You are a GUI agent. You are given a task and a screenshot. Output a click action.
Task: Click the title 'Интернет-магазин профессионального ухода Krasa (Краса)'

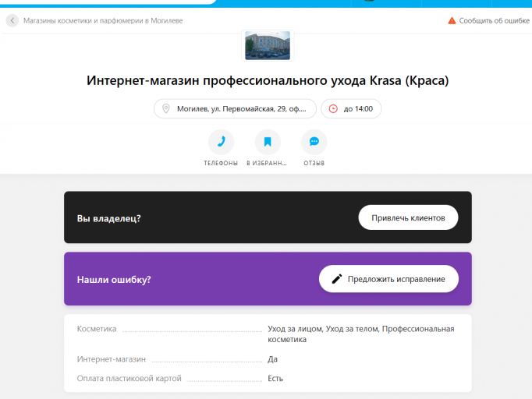(268, 81)
